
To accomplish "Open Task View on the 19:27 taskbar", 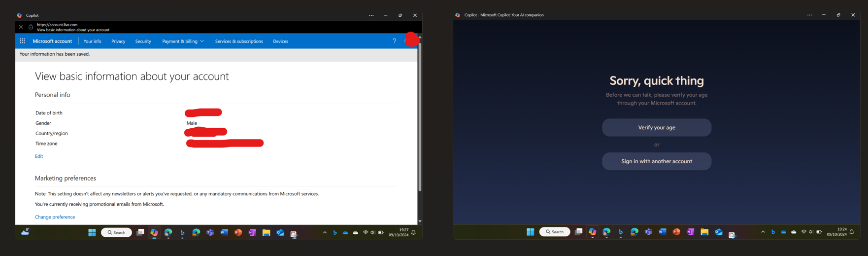I will click(x=140, y=232).
